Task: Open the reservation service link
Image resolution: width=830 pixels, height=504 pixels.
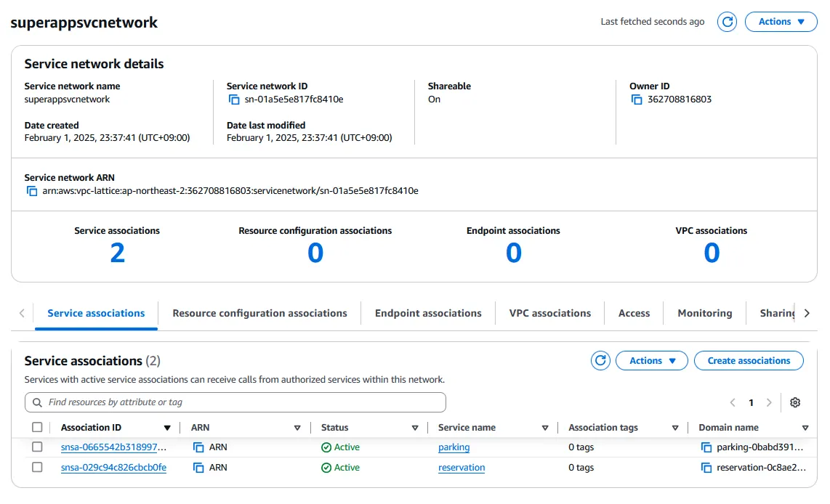Action: tap(462, 468)
